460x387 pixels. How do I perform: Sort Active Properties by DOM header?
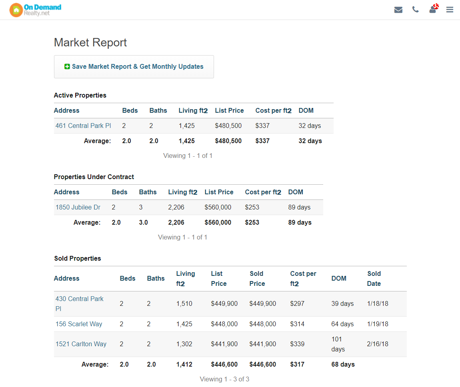pos(306,111)
